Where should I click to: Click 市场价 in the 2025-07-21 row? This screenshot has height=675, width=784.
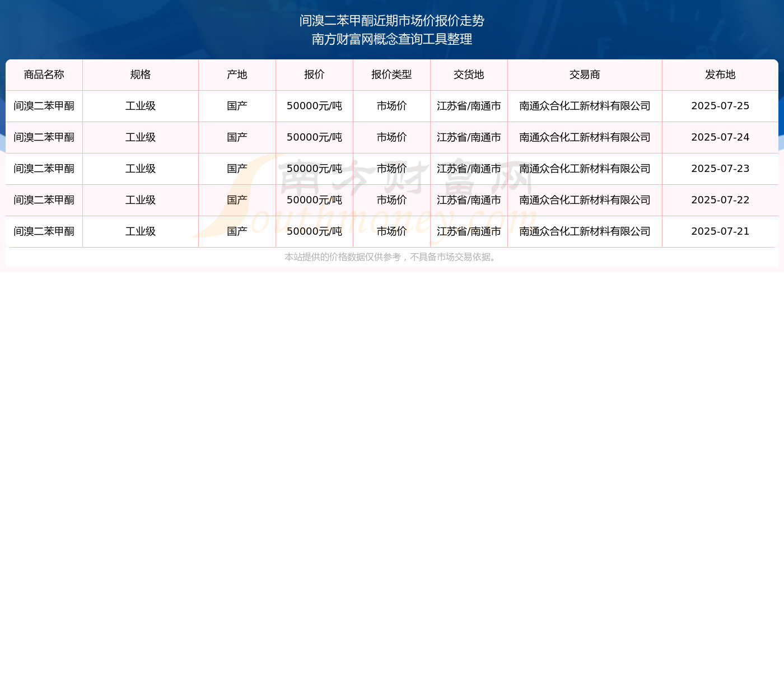pos(391,231)
